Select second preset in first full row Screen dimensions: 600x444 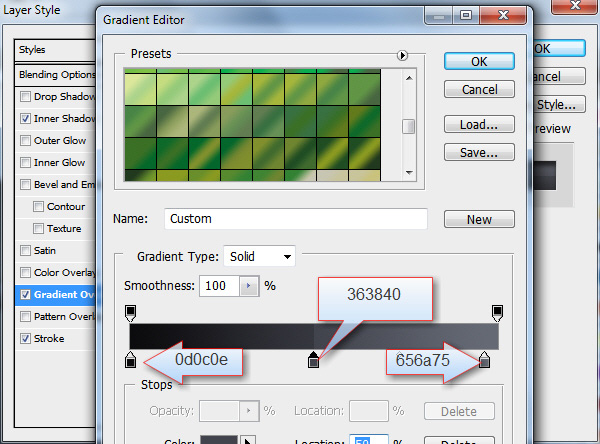172,89
